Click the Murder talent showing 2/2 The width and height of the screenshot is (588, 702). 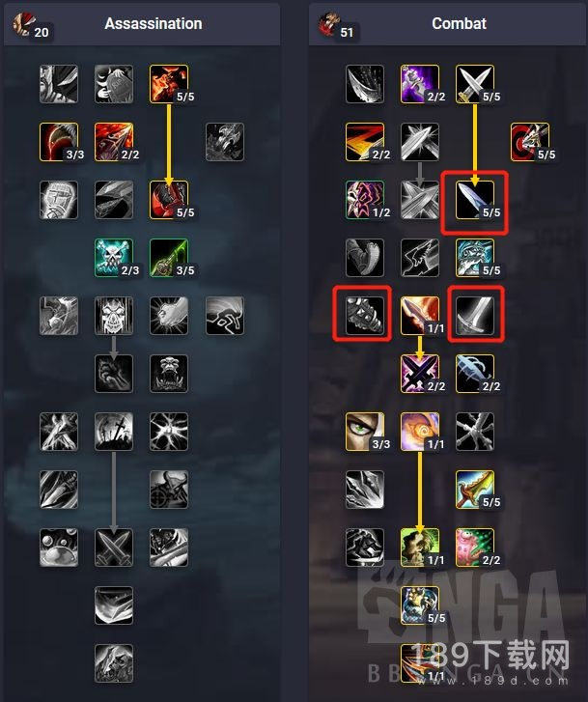coord(114,142)
